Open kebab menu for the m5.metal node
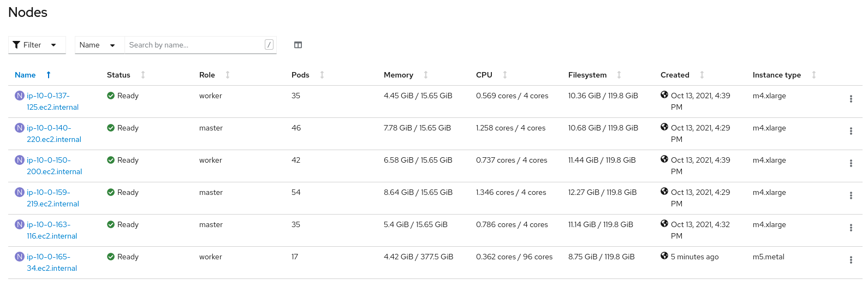 (851, 260)
